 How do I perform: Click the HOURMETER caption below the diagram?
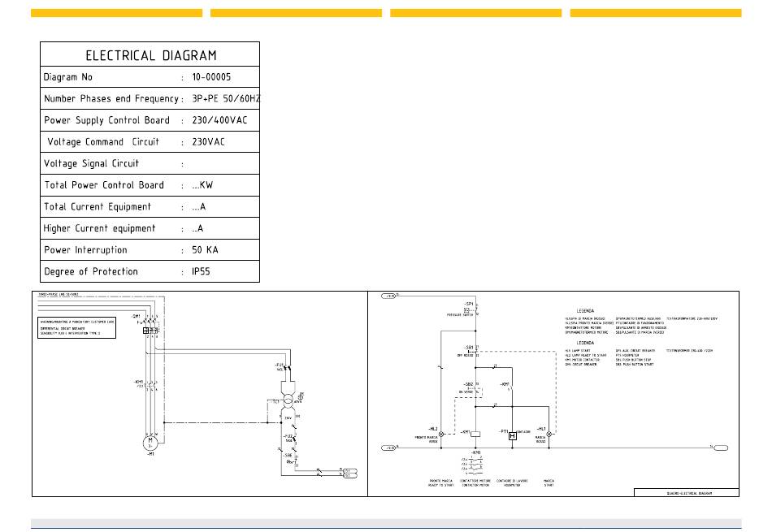(x=512, y=485)
